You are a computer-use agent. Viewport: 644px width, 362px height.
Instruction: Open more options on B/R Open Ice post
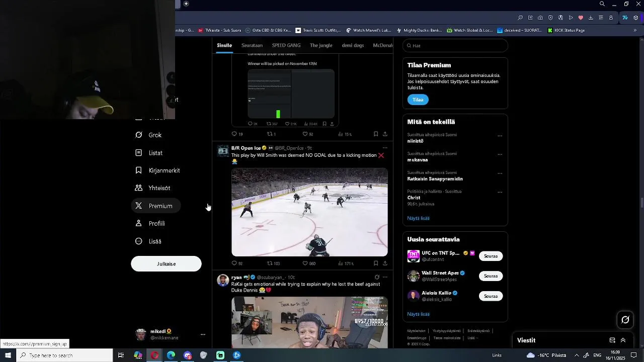click(x=385, y=148)
